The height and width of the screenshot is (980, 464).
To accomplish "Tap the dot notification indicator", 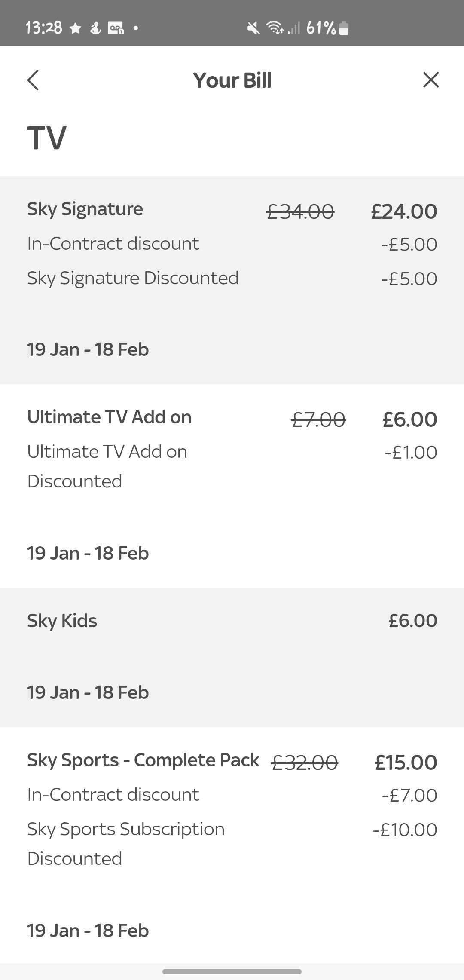I will click(x=135, y=28).
